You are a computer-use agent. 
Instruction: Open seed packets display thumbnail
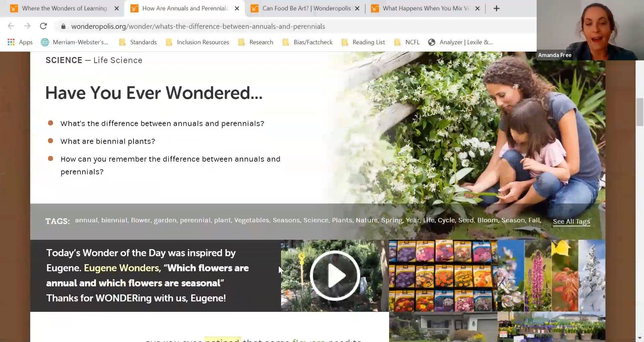443,276
